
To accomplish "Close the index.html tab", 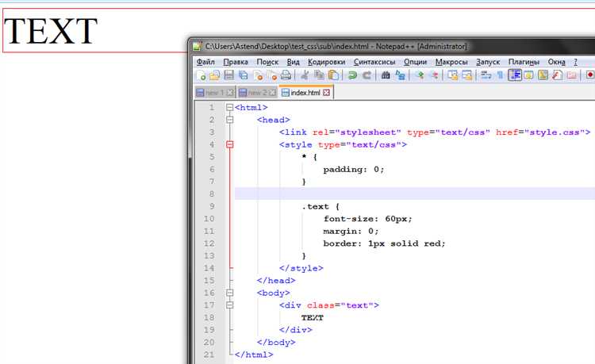I will tap(326, 93).
